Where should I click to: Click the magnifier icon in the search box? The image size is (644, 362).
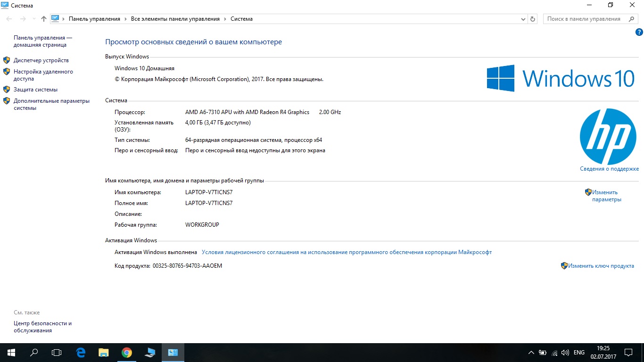(632, 19)
